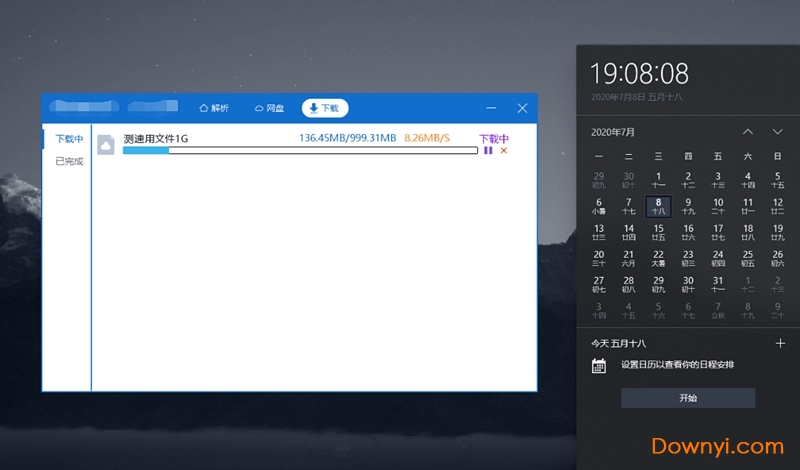Go to previous month in calendar
800x470 pixels.
coord(748,132)
